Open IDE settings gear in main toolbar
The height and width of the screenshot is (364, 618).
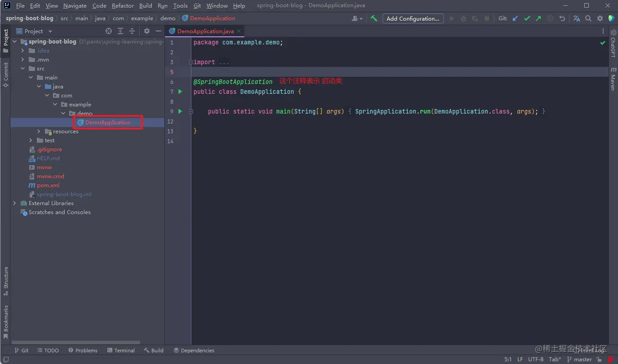click(x=600, y=18)
